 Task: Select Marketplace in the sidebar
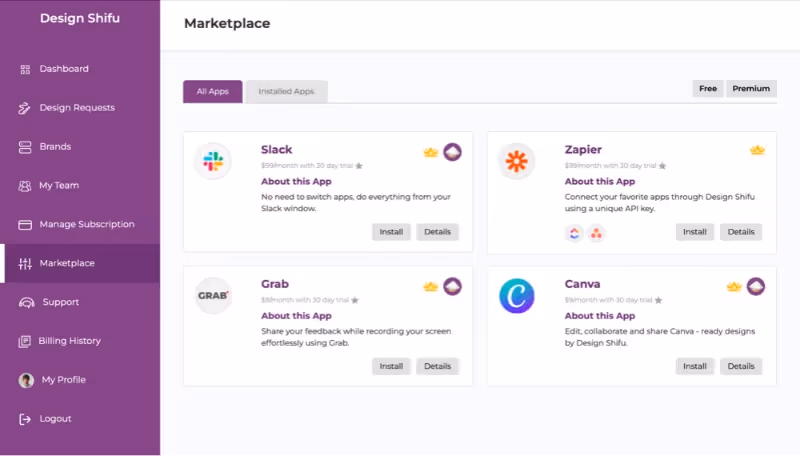[80, 263]
